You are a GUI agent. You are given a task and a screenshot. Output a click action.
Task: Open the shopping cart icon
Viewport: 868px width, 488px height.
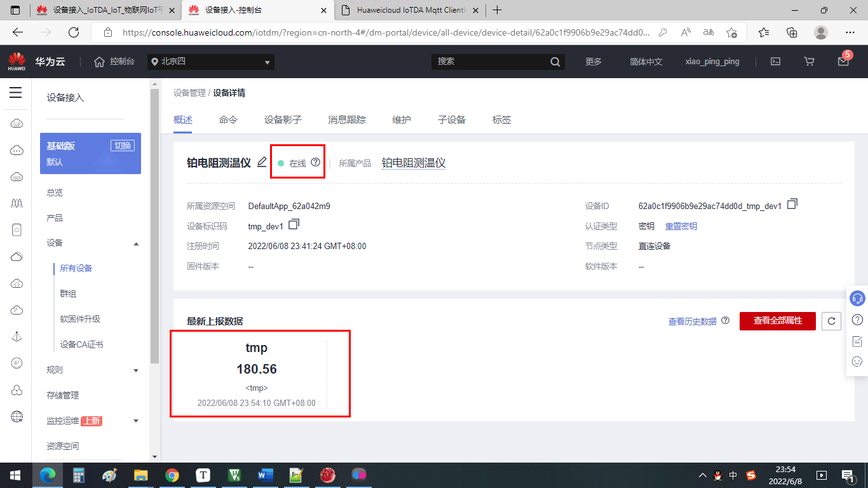(809, 62)
